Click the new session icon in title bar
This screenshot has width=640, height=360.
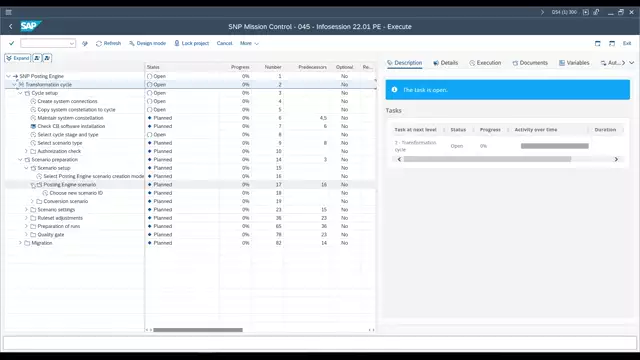pyautogui.click(x=586, y=12)
